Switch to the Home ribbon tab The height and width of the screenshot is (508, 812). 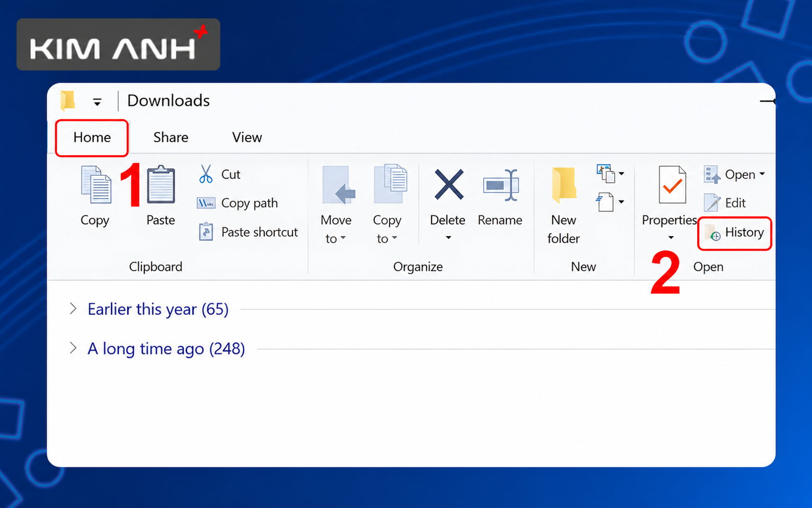coord(92,137)
